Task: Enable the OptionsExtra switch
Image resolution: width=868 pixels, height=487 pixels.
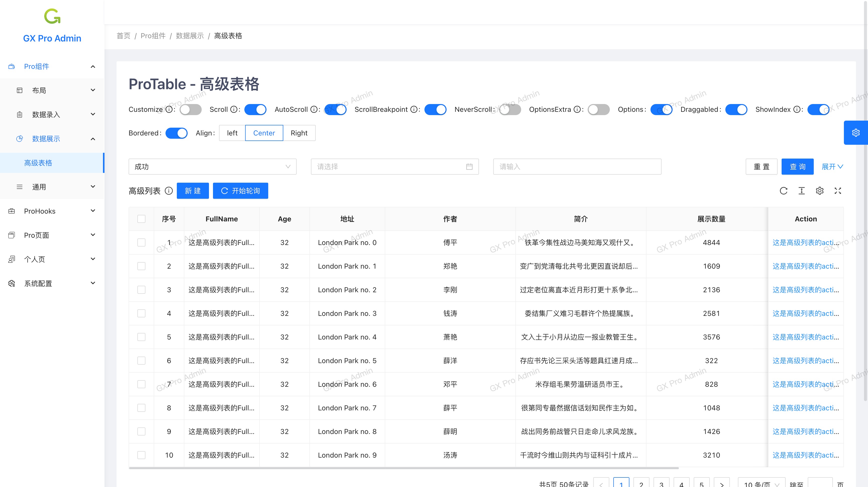Action: pos(599,109)
